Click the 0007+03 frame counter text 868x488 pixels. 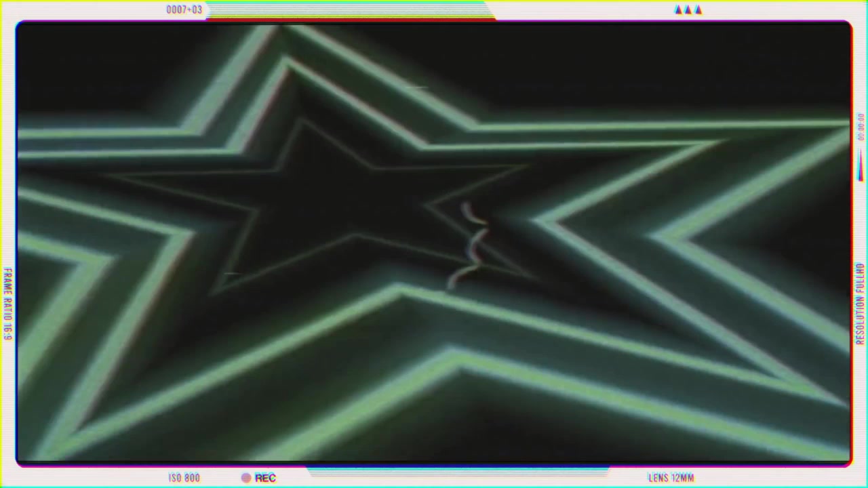coord(184,9)
